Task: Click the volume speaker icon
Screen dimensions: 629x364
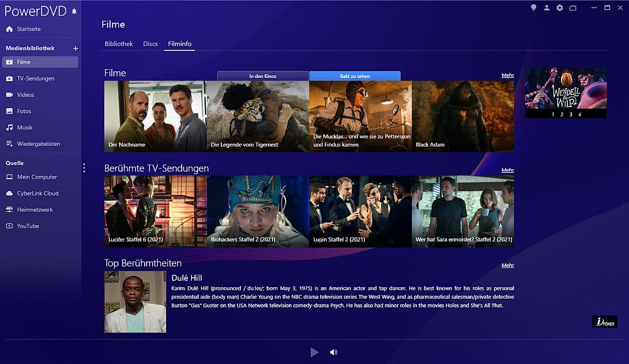Action: coord(333,352)
